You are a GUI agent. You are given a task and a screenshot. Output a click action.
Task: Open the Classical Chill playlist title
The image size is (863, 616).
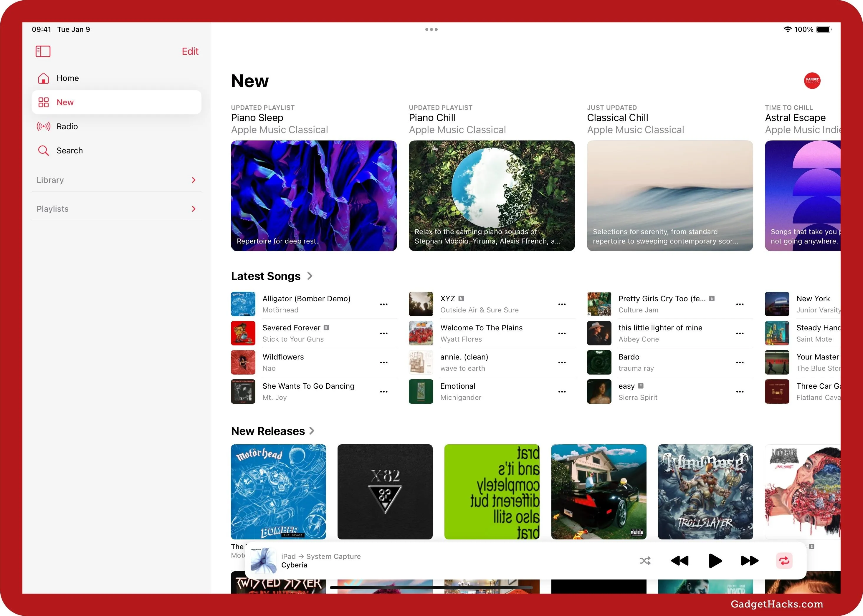click(x=618, y=117)
